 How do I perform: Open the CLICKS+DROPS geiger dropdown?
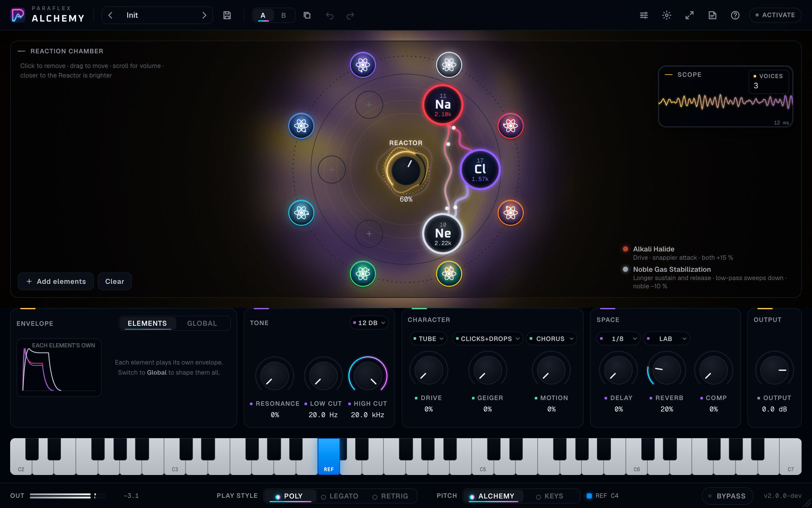tap(487, 339)
